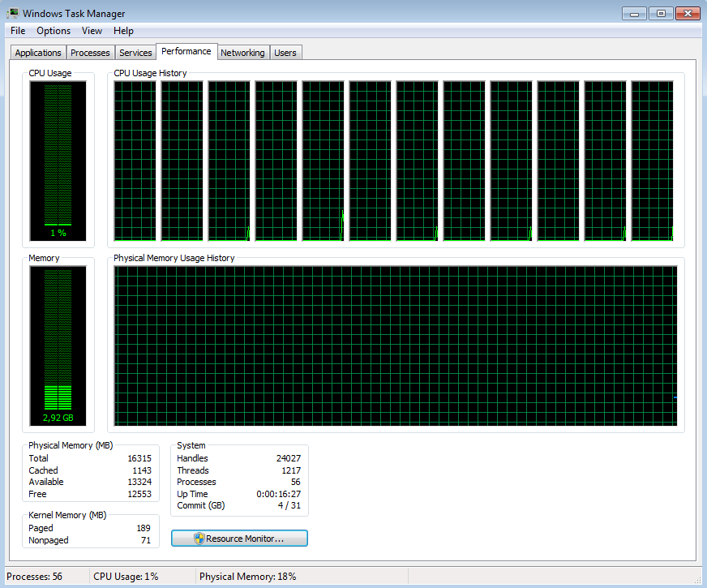The image size is (707, 588).
Task: Click the Physical Memory (MB) label
Action: (71, 445)
